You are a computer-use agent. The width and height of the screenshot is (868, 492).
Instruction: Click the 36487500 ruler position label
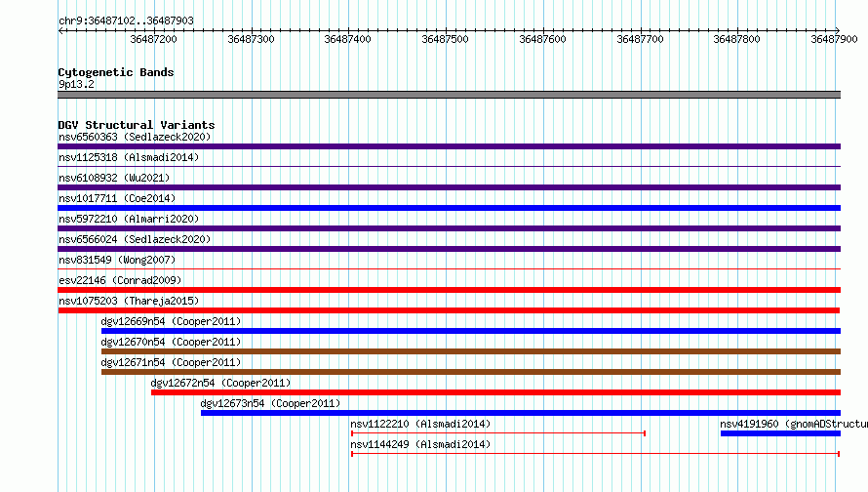[x=445, y=39]
